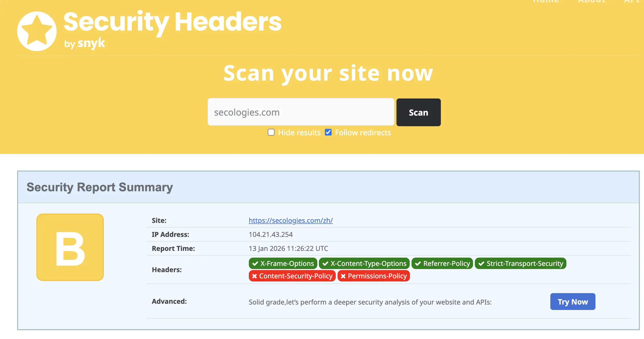Click the 'Advanced:' row label

(x=169, y=301)
